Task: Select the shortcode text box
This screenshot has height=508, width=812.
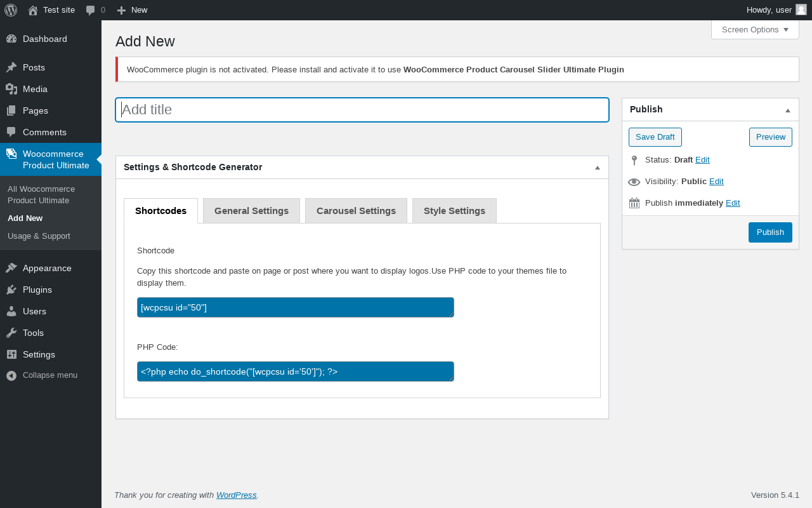Action: [296, 307]
